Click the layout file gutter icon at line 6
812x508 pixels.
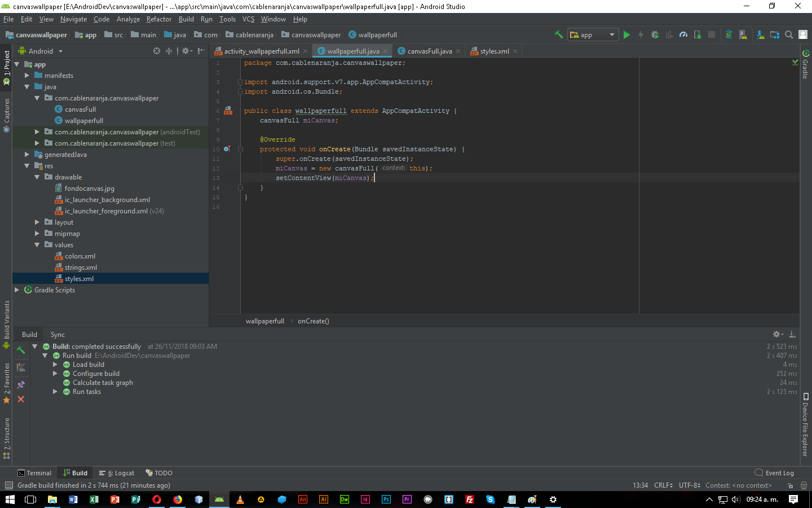coord(228,111)
